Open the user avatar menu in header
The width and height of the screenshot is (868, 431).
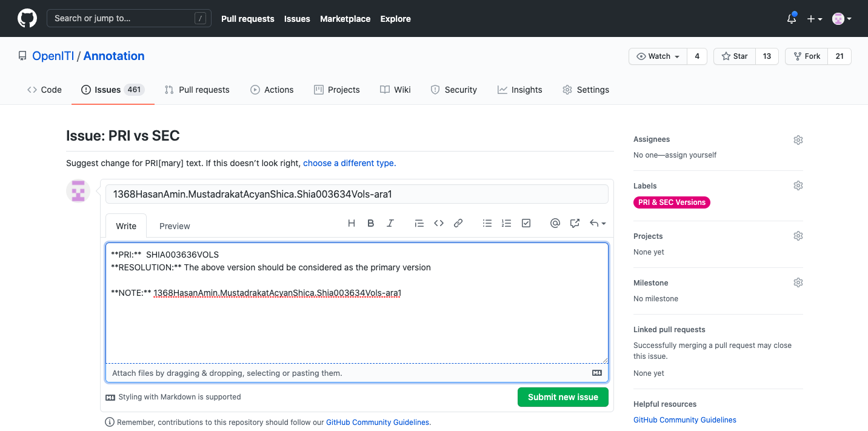click(x=842, y=19)
